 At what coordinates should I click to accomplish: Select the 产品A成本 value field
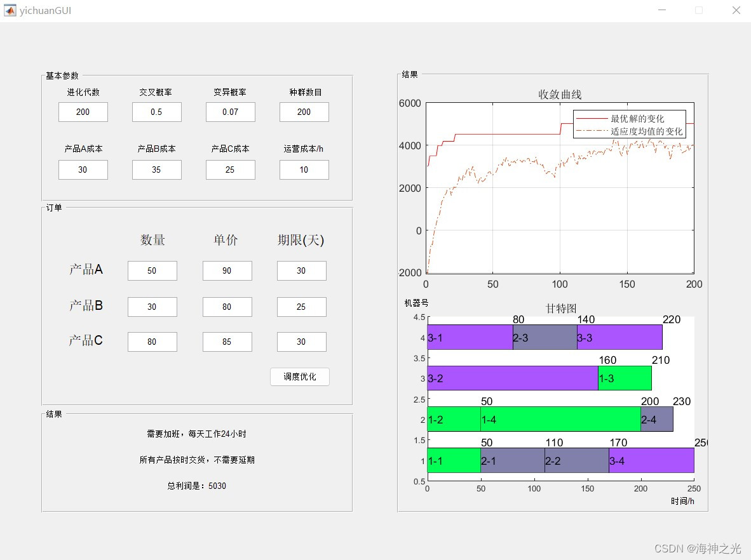pos(83,170)
